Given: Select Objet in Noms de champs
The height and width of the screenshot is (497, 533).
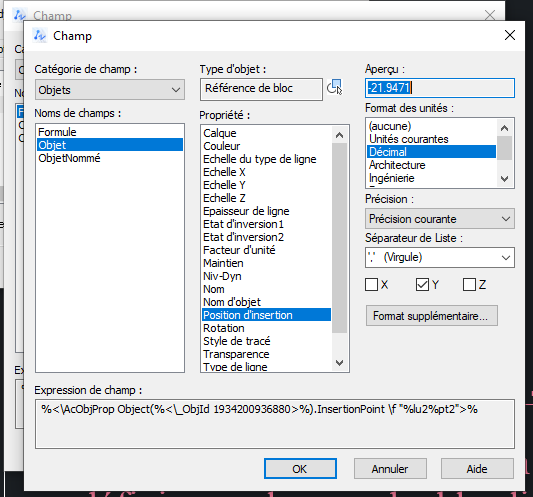Looking at the screenshot, I should pyautogui.click(x=110, y=145).
